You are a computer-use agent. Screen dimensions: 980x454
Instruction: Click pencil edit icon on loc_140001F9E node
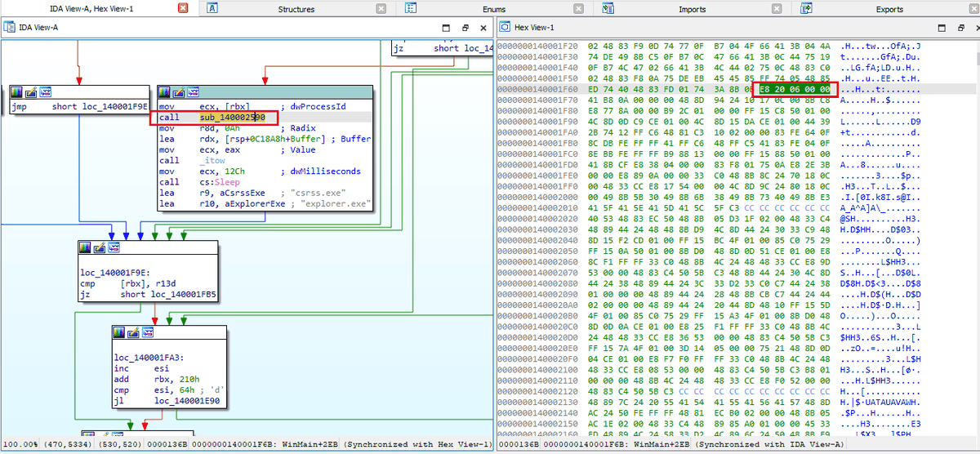(x=100, y=247)
